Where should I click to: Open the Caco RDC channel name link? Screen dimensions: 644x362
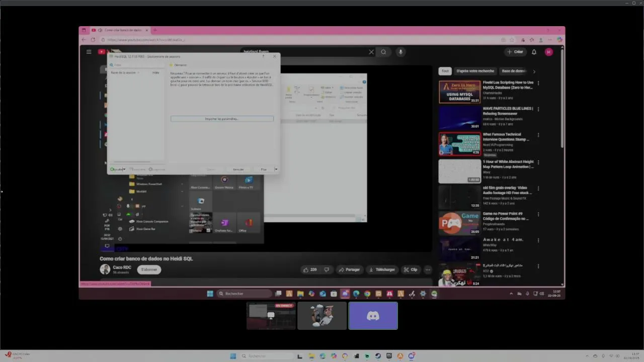(122, 267)
